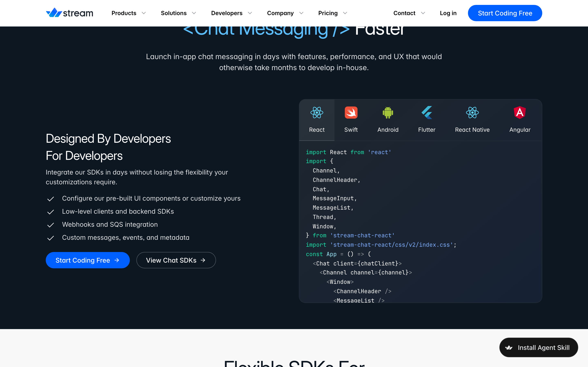
Task: Click header Start Coding Free button
Action: 505,13
